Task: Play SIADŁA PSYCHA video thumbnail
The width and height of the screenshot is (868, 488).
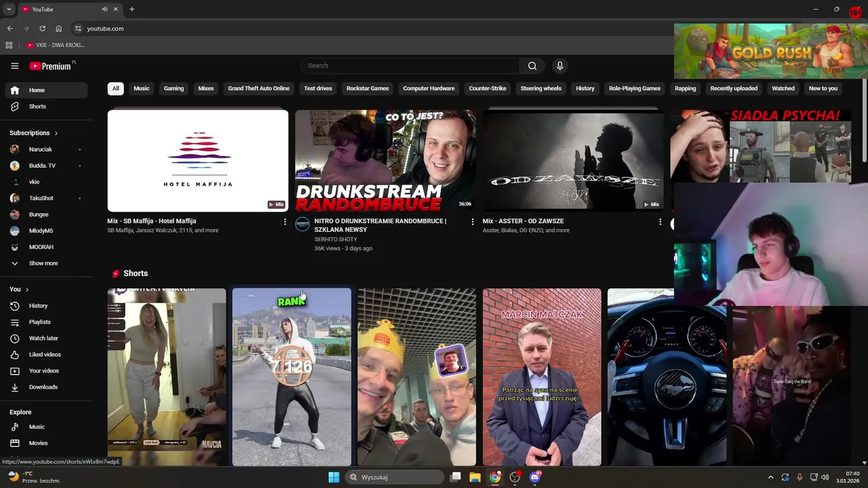Action: pyautogui.click(x=760, y=146)
